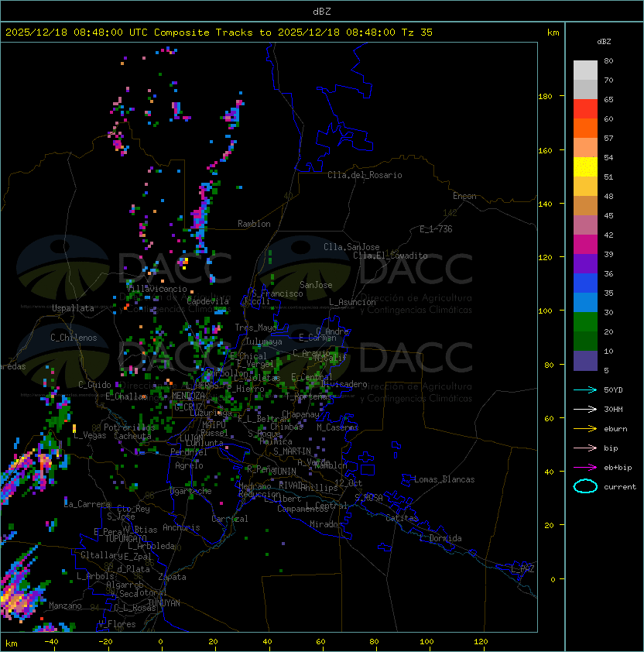Image resolution: width=644 pixels, height=652 pixels.
Task: Click the 'TUNUYAN' town label
Action: point(164,603)
